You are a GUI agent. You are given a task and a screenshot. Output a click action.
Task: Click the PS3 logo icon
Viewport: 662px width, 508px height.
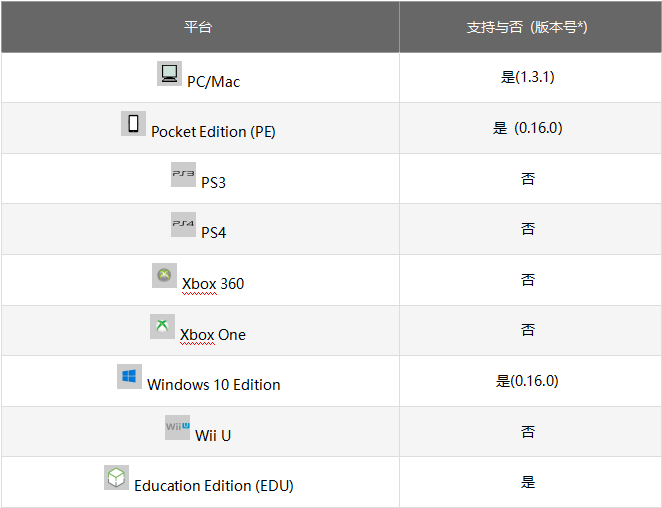coord(183,174)
